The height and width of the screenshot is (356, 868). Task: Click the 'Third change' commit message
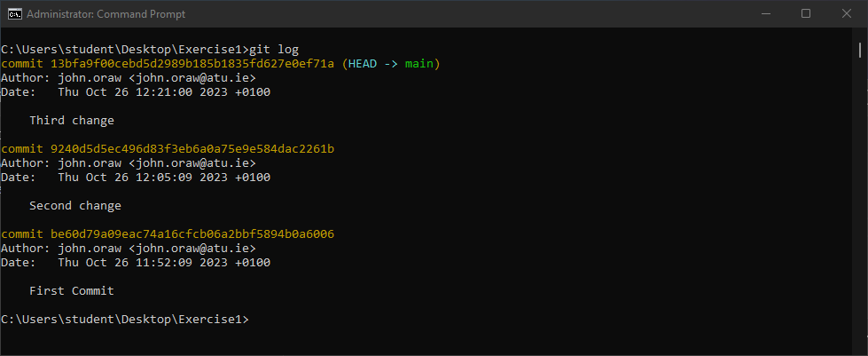[72, 121]
